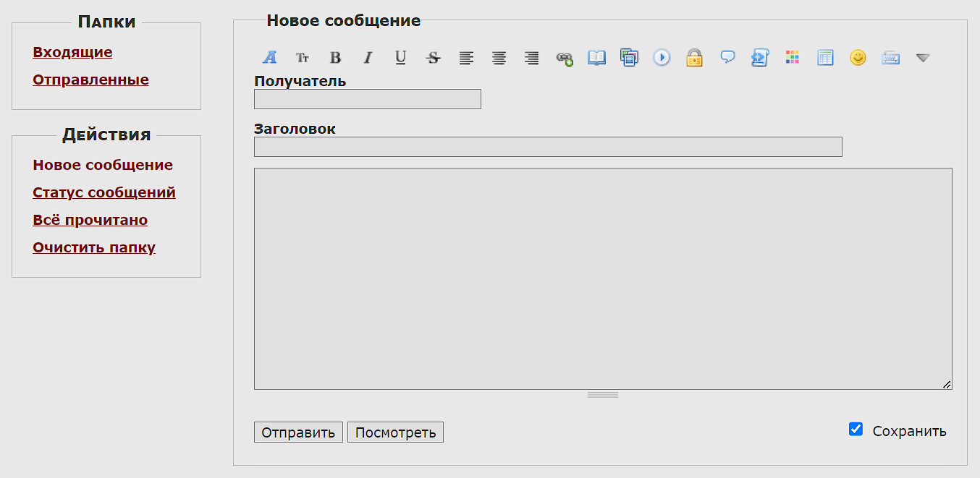The image size is (980, 478).
Task: Go to Отправленные folder
Action: point(90,80)
